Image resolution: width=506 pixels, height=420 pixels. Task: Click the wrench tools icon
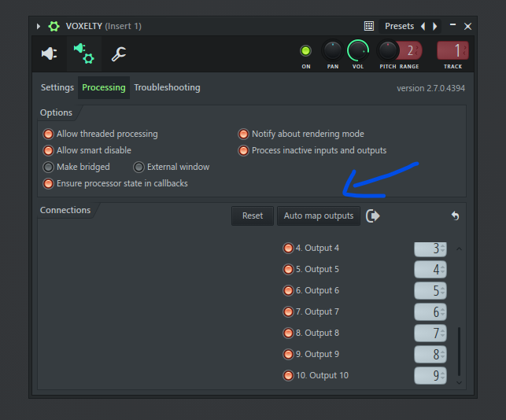tap(119, 53)
